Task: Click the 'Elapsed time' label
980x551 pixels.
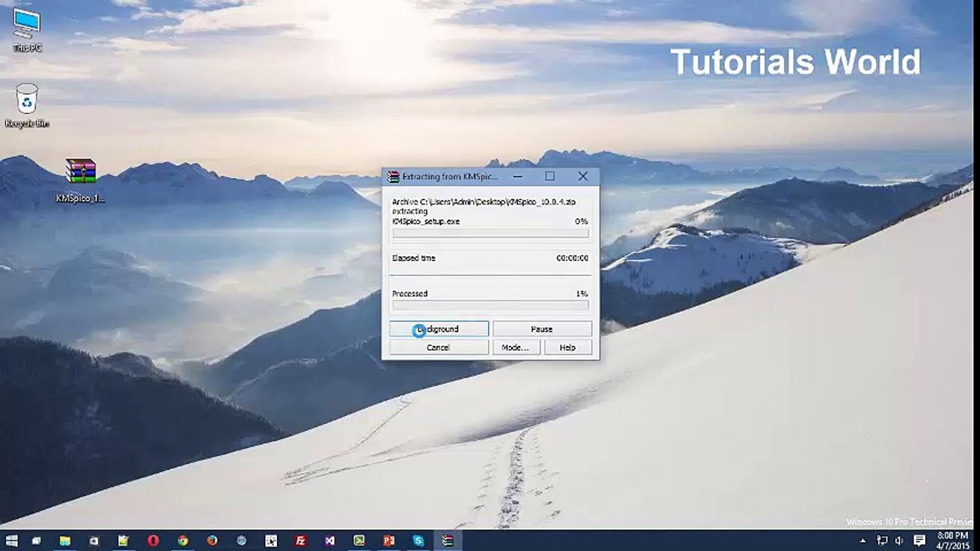Action: coord(414,258)
